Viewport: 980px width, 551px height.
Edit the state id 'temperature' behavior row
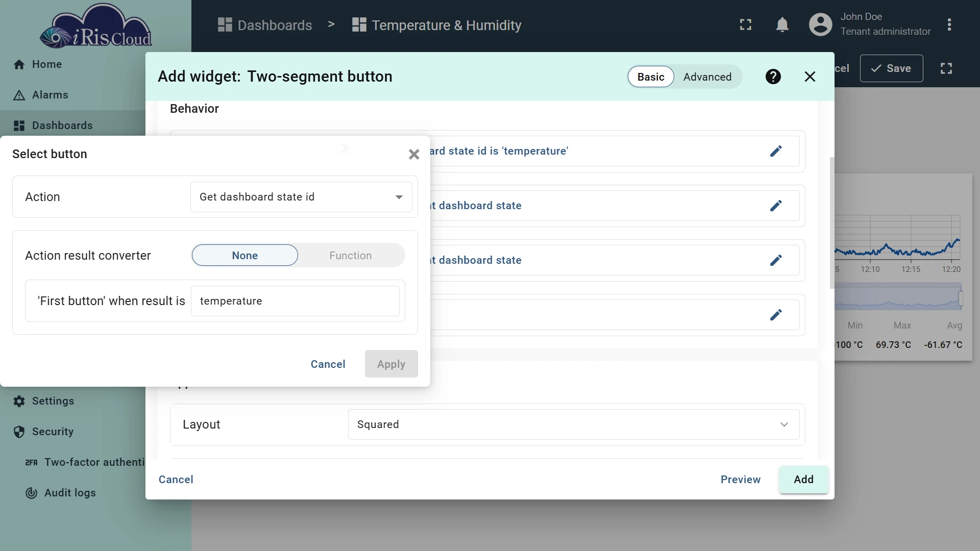pyautogui.click(x=776, y=151)
